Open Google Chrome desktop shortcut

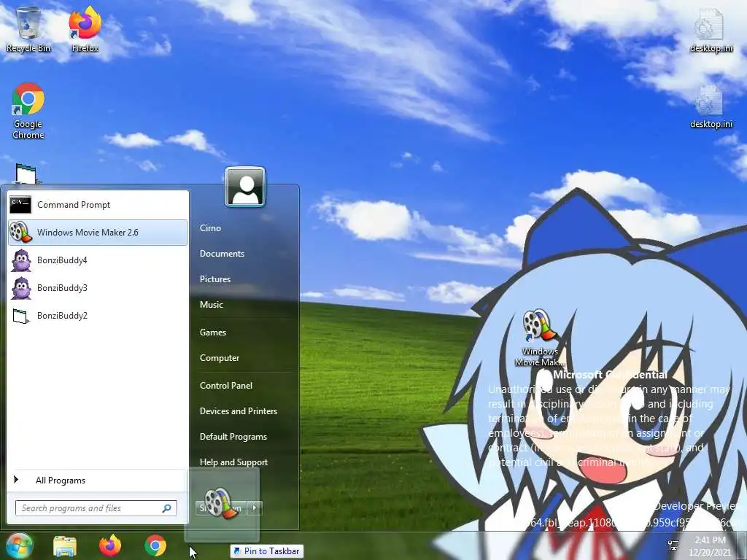coord(28,111)
